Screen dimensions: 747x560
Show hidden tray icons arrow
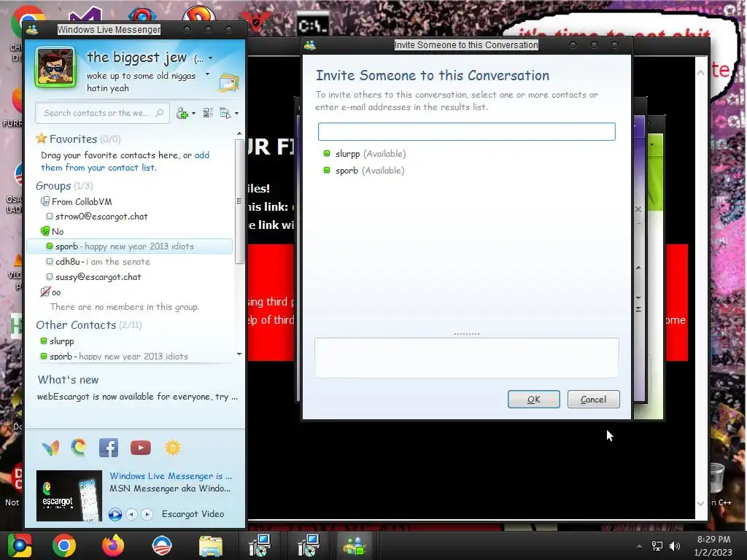tap(639, 545)
